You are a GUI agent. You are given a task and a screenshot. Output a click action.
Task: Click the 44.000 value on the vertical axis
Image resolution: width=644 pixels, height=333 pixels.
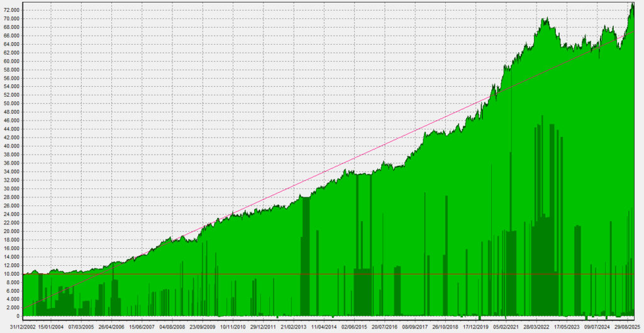click(x=13, y=129)
